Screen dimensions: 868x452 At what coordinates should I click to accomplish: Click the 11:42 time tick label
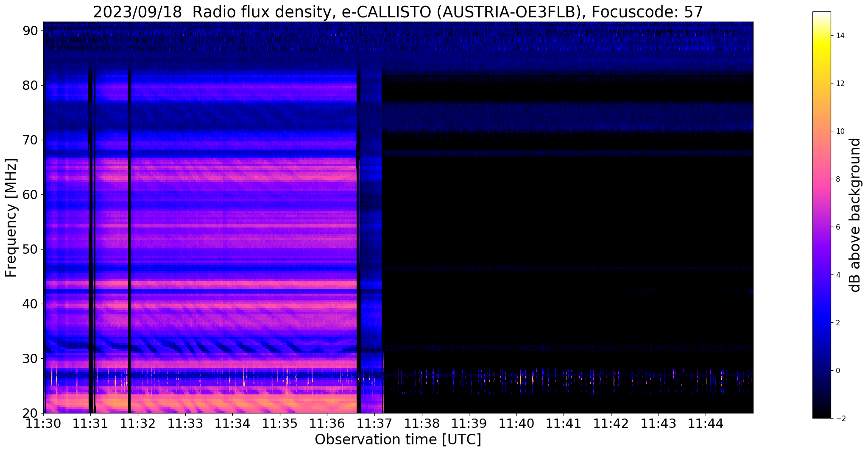[611, 424]
